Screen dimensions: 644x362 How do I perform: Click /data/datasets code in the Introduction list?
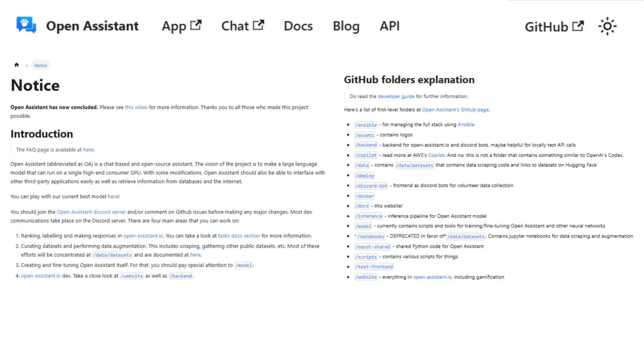coord(112,255)
